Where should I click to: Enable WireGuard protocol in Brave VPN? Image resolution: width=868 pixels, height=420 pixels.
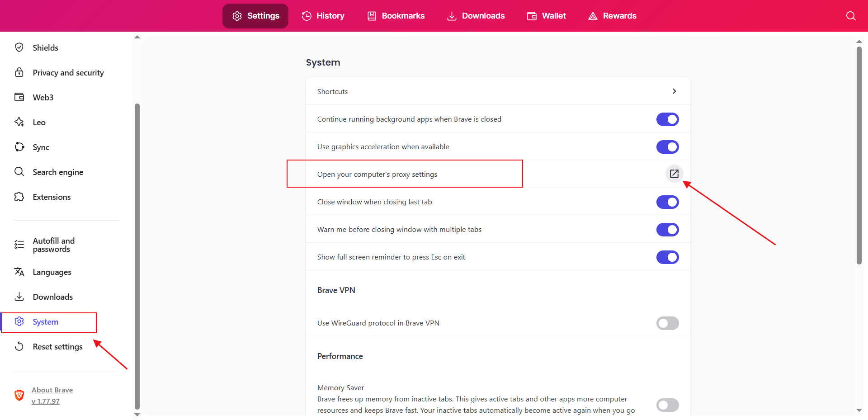point(667,323)
